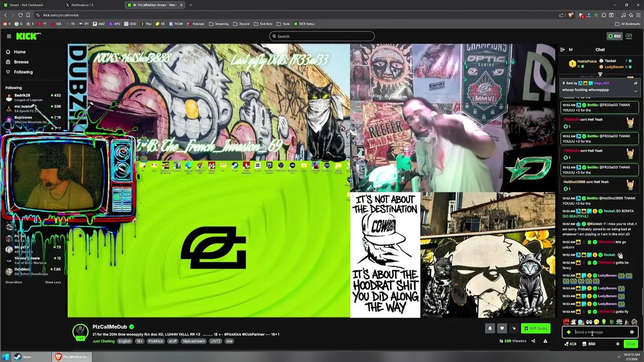Open channel points 418 balance
644x362 pixels.
click(571, 344)
